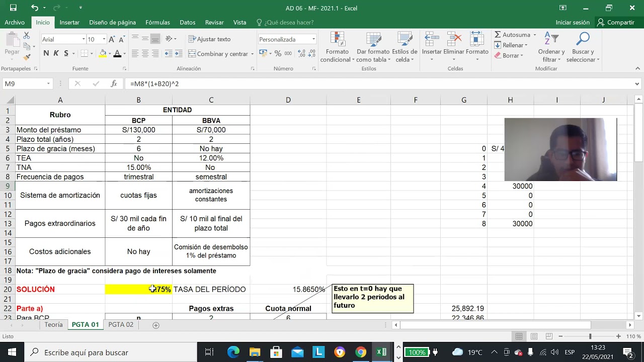Click the taskbar search box
Viewport: 644px width, 362px height.
coord(110,352)
